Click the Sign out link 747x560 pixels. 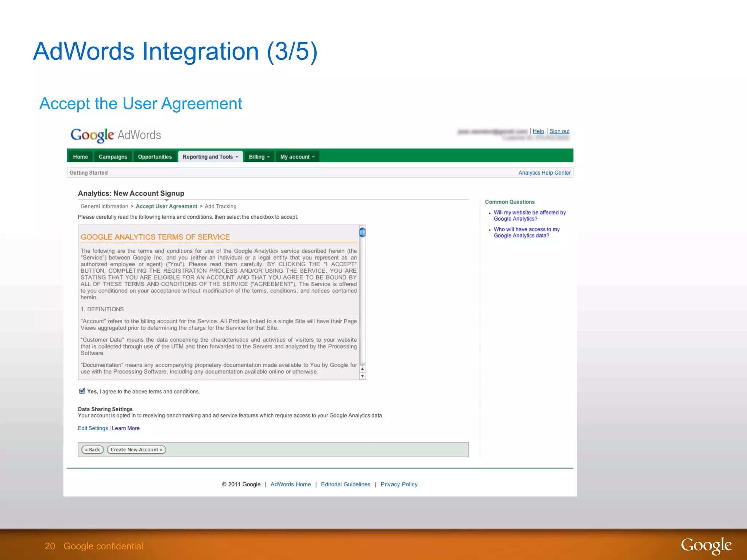point(560,131)
